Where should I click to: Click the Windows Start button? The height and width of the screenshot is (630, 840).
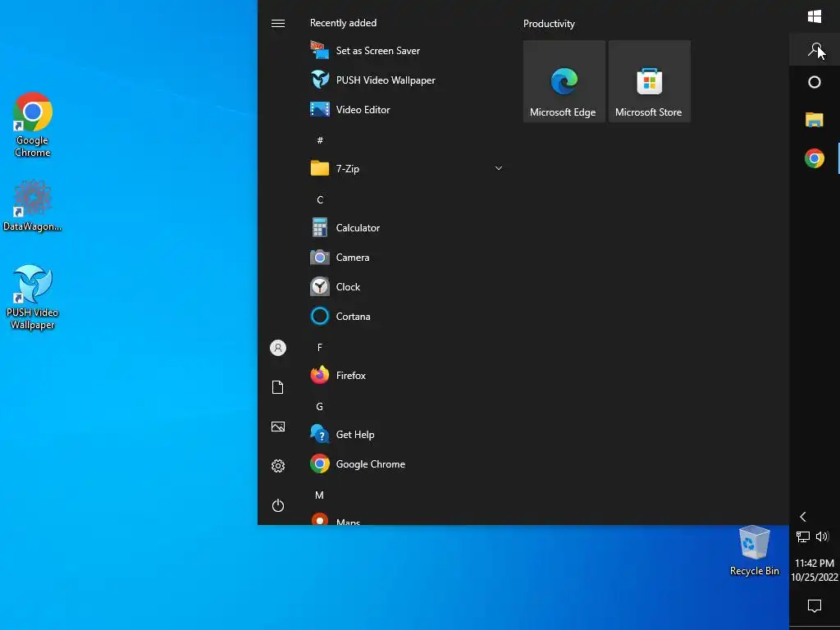pyautogui.click(x=815, y=16)
